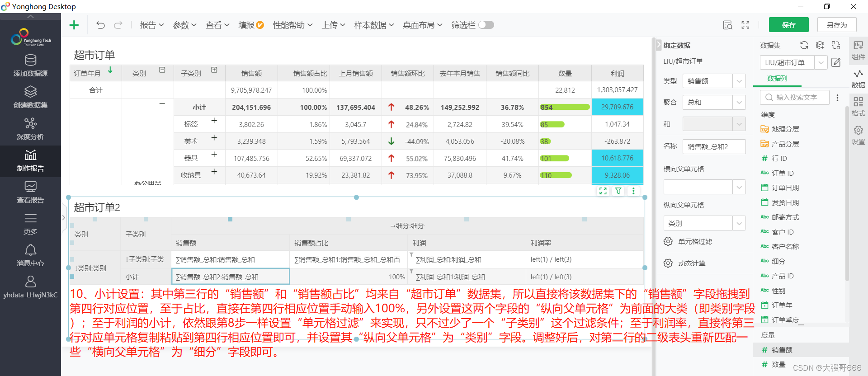This screenshot has height=376, width=868.
Task: Open the 设置 settings panel
Action: [858, 135]
